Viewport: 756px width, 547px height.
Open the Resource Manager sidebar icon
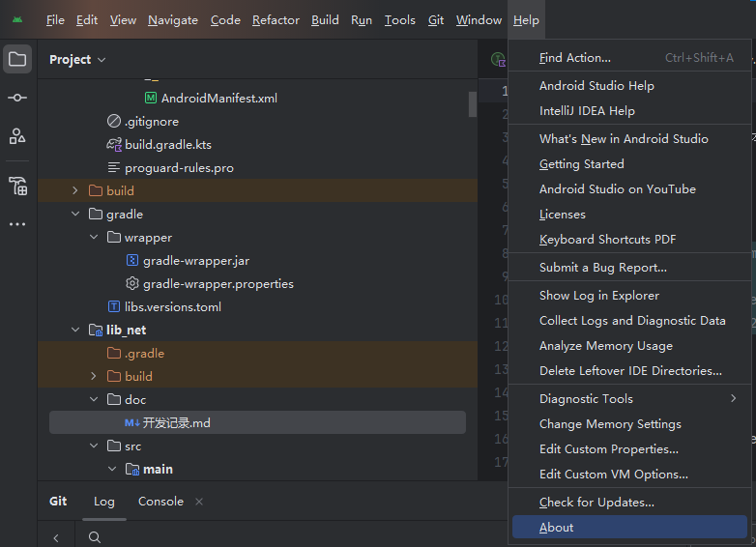(x=17, y=186)
